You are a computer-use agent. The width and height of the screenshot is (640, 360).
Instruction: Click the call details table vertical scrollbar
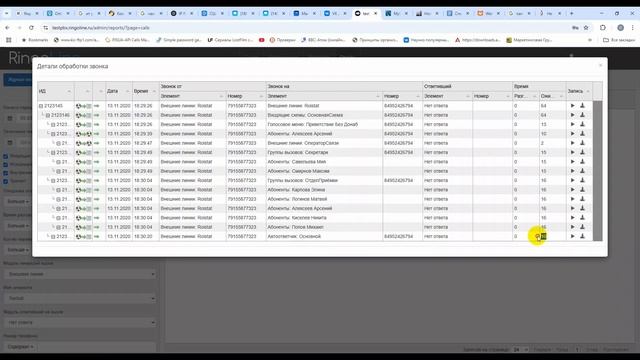598,171
